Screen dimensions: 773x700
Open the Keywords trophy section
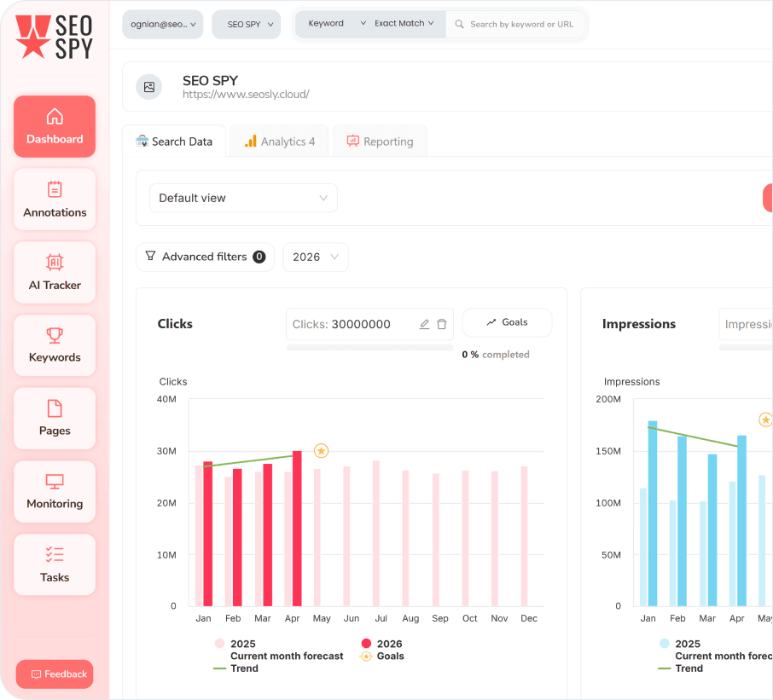(55, 345)
